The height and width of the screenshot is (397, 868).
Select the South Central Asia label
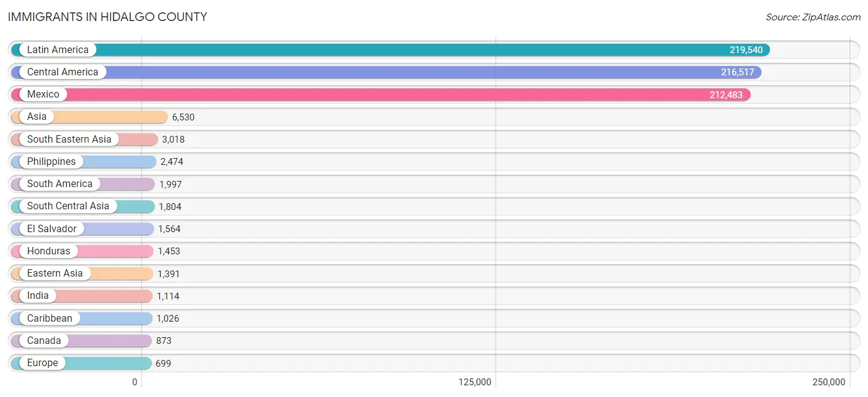(68, 206)
